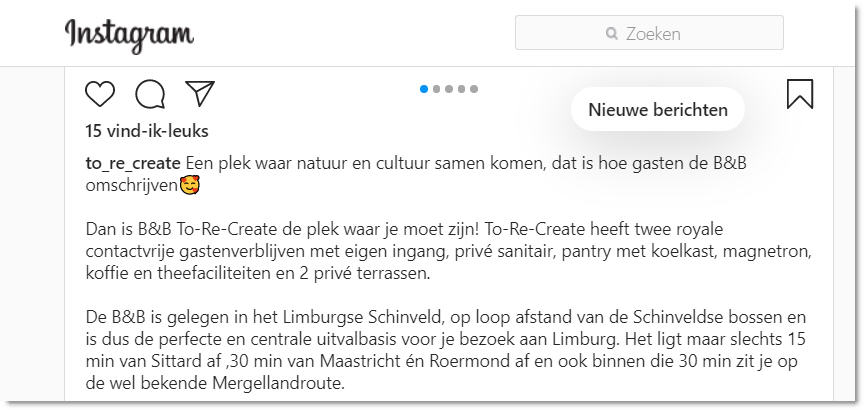Click the heart-eyes emoji after omschrijven
The height and width of the screenshot is (410, 864).
tap(190, 186)
